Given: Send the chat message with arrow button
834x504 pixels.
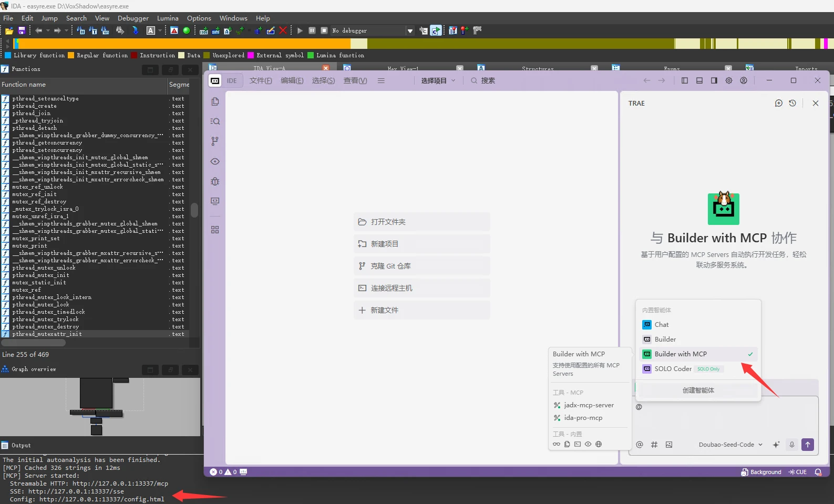Looking at the screenshot, I should coord(808,445).
